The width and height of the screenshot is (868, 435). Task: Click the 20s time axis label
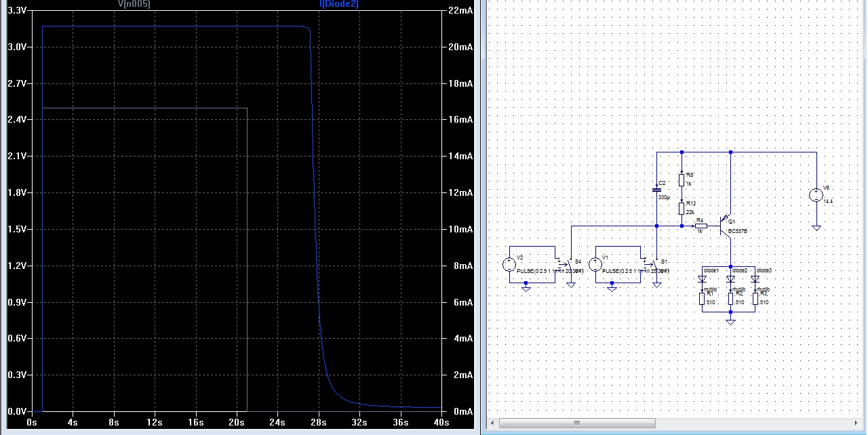pyautogui.click(x=236, y=421)
